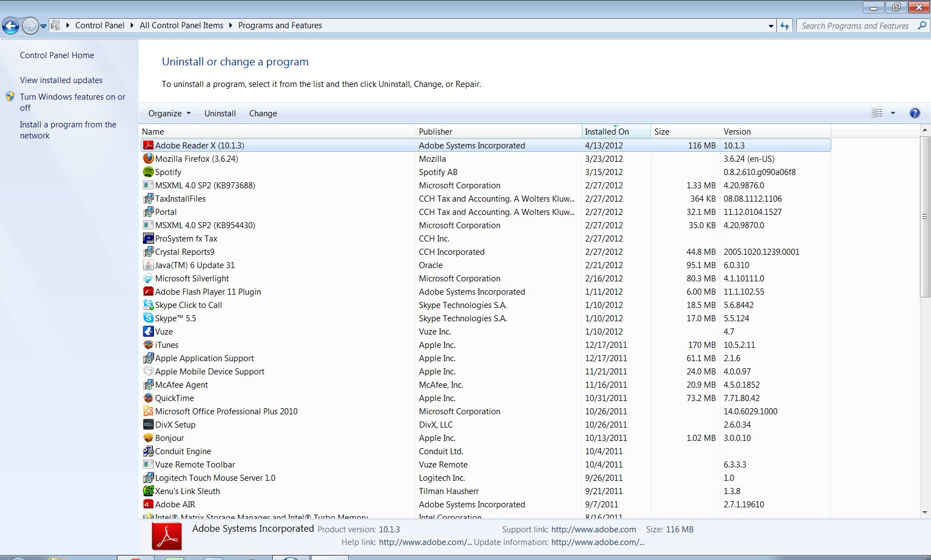931x560 pixels.
Task: Click the Conduit Engine icon
Action: (x=148, y=451)
